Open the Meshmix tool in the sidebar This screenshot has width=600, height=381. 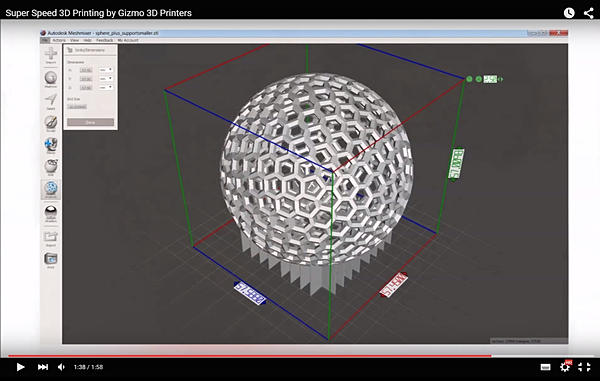pyautogui.click(x=51, y=79)
